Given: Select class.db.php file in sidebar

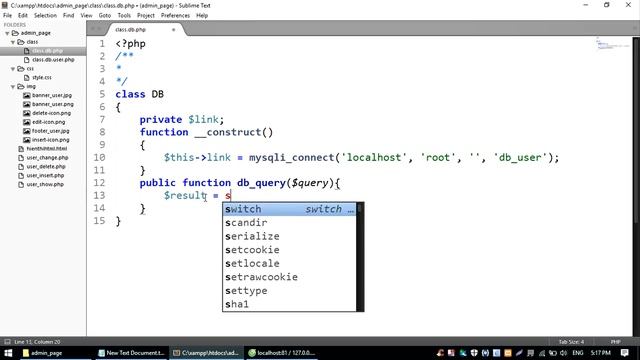Looking at the screenshot, I should coord(47,51).
